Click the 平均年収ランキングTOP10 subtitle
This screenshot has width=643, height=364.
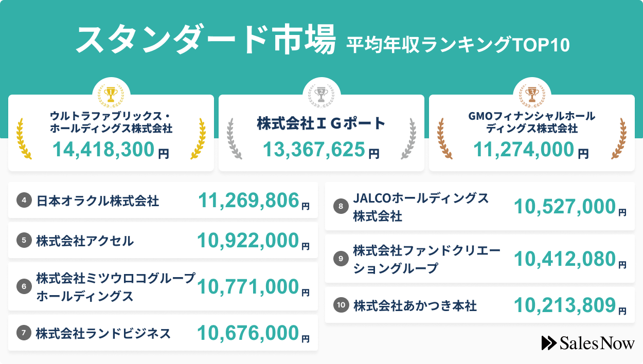click(458, 45)
